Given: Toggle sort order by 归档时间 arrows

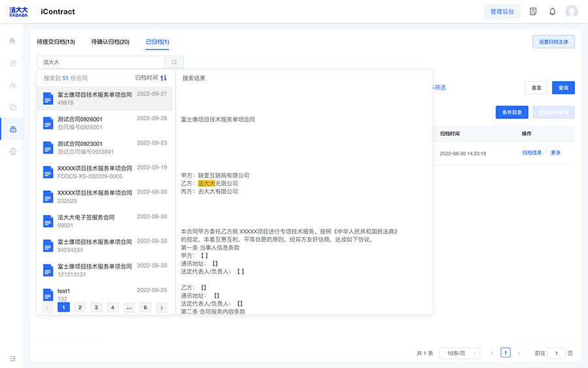Looking at the screenshot, I should (164, 78).
